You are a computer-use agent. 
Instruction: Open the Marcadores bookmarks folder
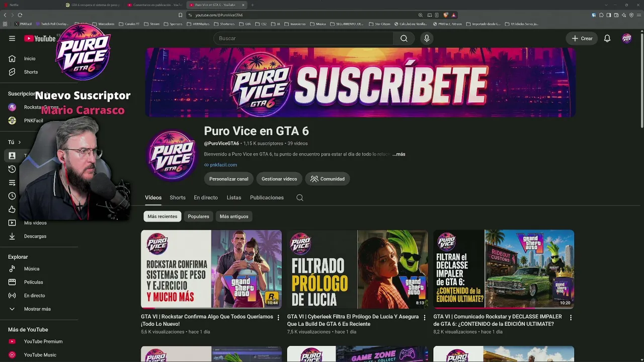coord(104,24)
